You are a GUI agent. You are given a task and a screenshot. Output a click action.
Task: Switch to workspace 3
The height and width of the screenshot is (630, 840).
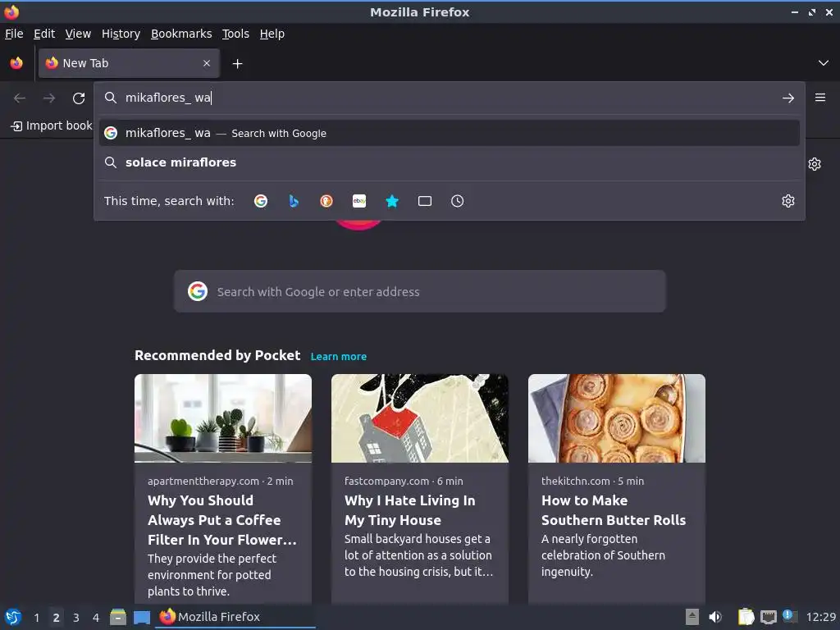point(76,618)
